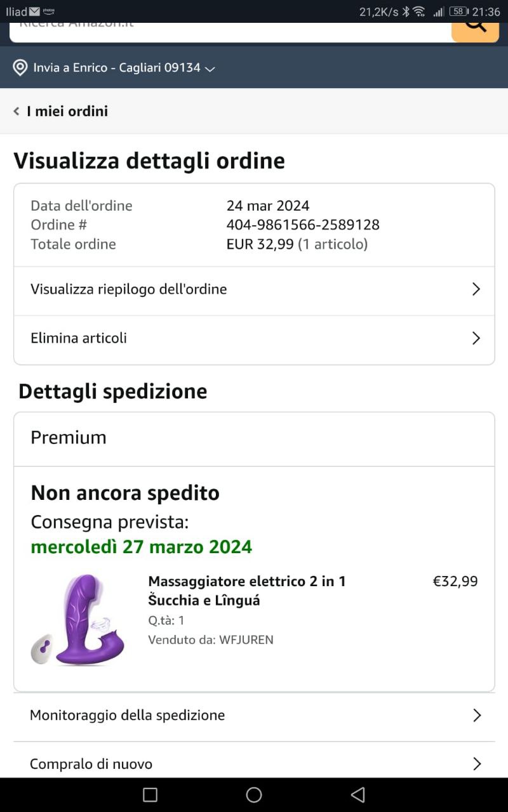
Task: Tap the Compralo di nuovo text
Action: 91,764
